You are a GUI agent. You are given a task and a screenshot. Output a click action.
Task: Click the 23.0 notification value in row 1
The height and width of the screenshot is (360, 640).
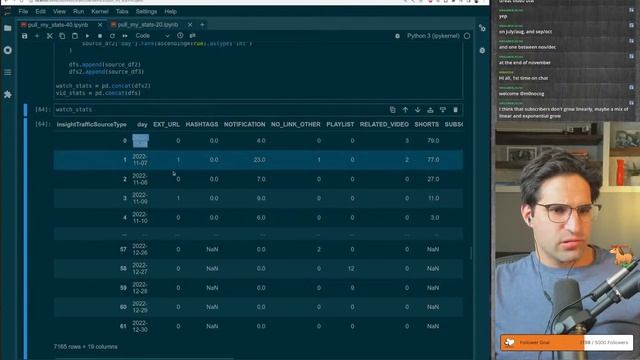pyautogui.click(x=260, y=160)
